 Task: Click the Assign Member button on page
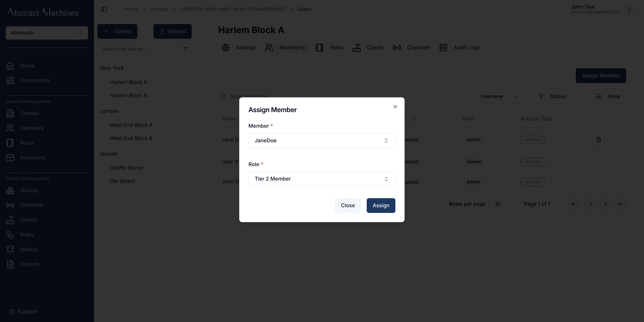(x=601, y=76)
